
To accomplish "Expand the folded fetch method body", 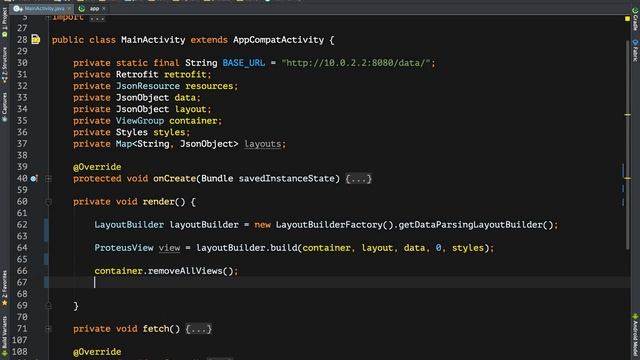I will click(198, 329).
